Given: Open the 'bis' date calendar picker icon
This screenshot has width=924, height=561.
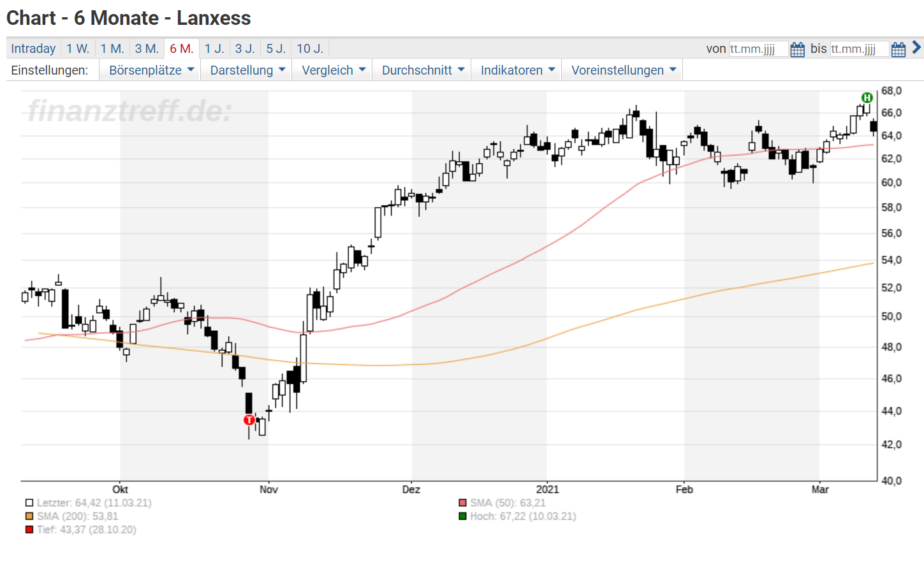Looking at the screenshot, I should pyautogui.click(x=898, y=49).
